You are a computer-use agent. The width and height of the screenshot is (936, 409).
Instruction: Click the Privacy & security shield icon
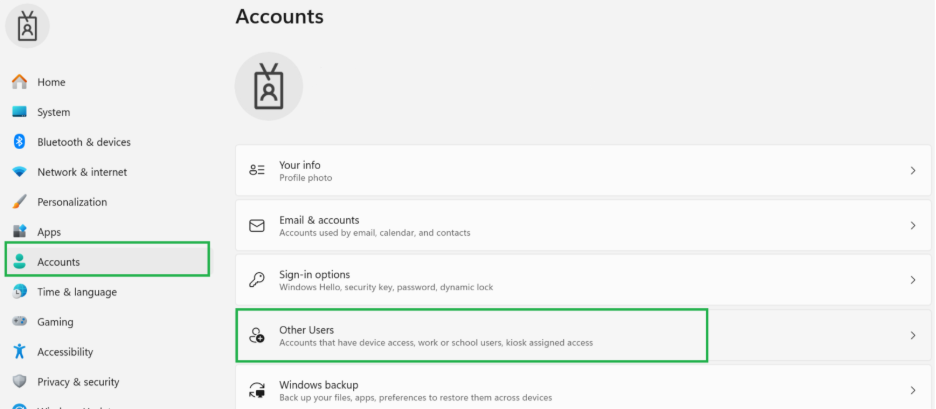tap(20, 382)
